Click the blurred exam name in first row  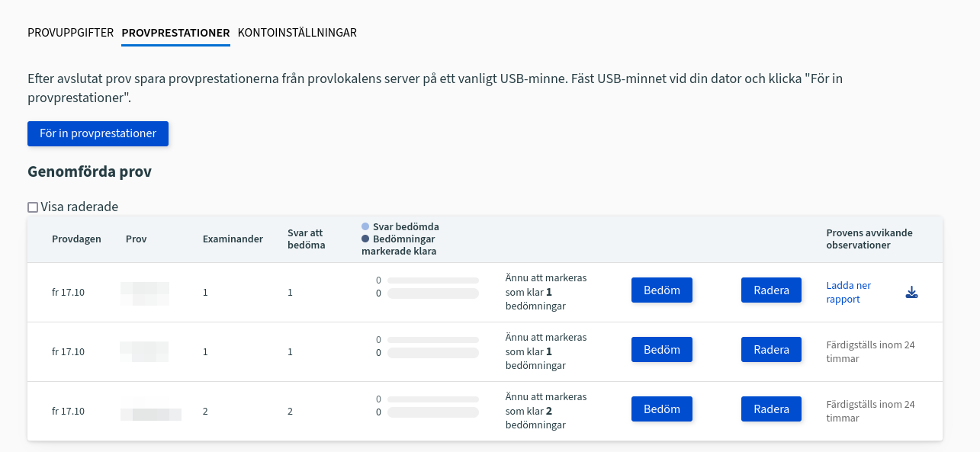(x=145, y=293)
